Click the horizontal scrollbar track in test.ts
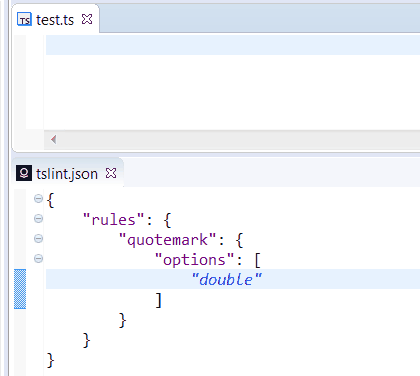The width and height of the screenshot is (420, 376). click(x=232, y=140)
